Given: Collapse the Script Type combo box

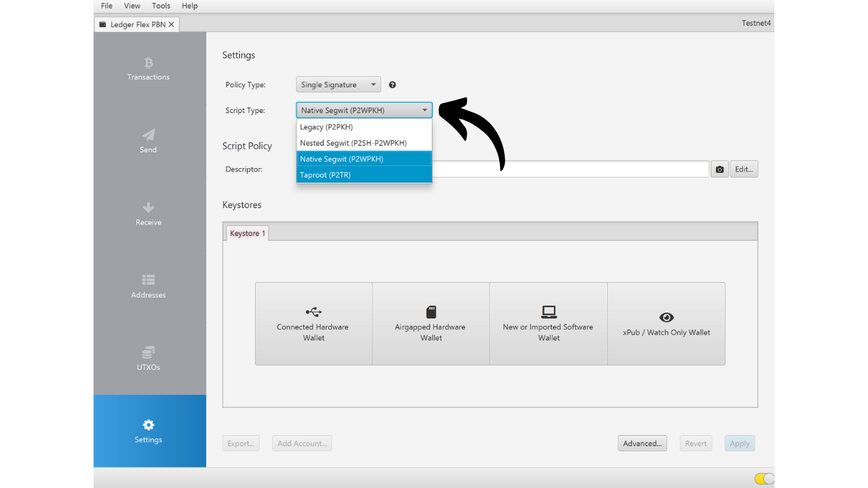Looking at the screenshot, I should [364, 110].
